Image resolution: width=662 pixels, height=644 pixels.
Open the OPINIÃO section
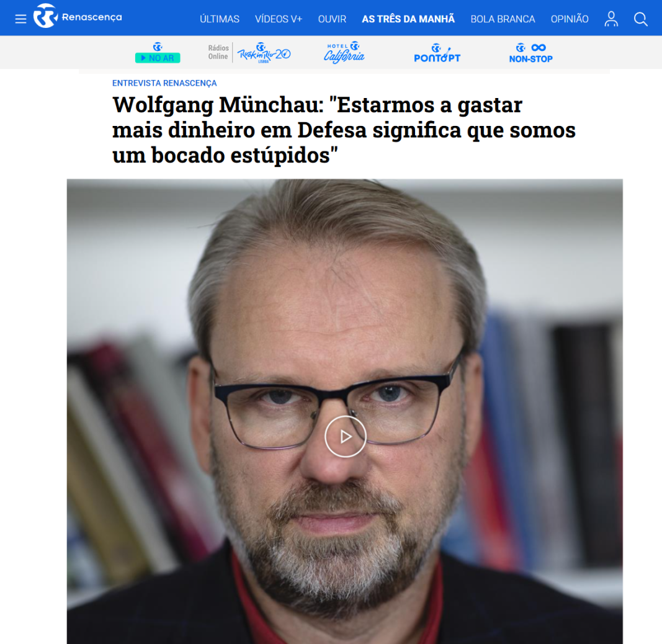click(x=570, y=19)
